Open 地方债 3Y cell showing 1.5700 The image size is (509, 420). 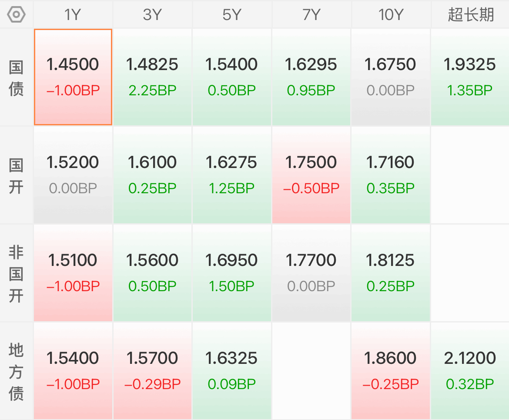tap(152, 371)
